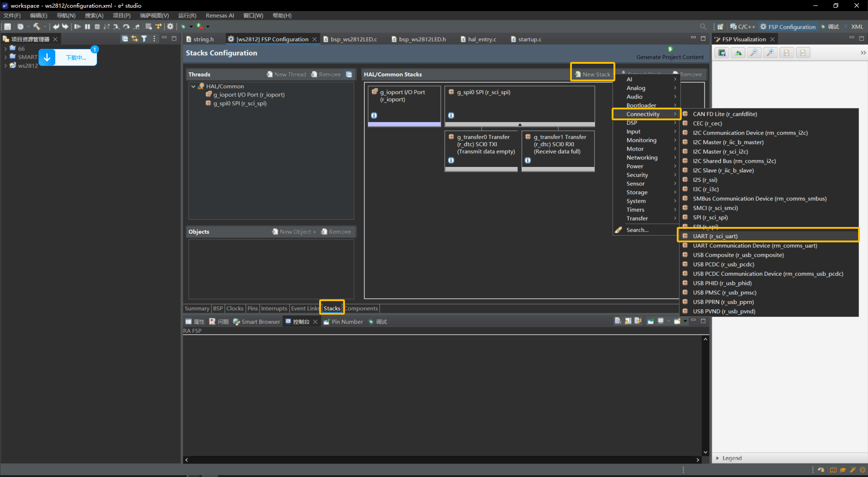The height and width of the screenshot is (477, 868).
Task: Open the bsp_ws2812LED.c editor tab
Action: (350, 39)
